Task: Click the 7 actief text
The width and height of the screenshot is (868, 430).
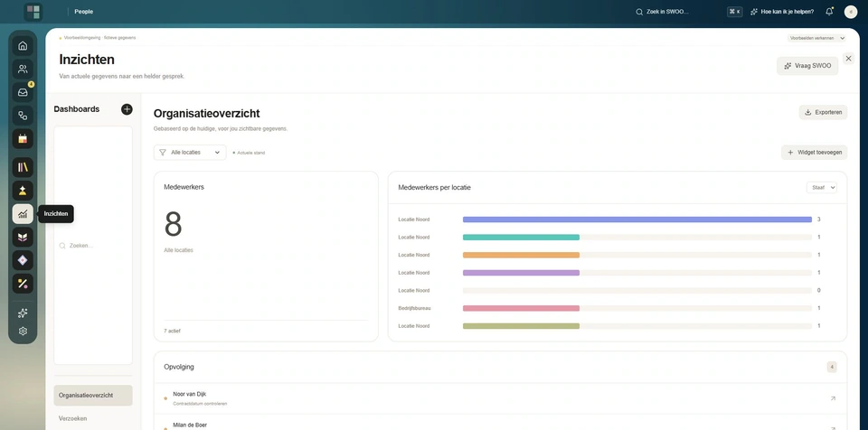Action: pos(172,331)
